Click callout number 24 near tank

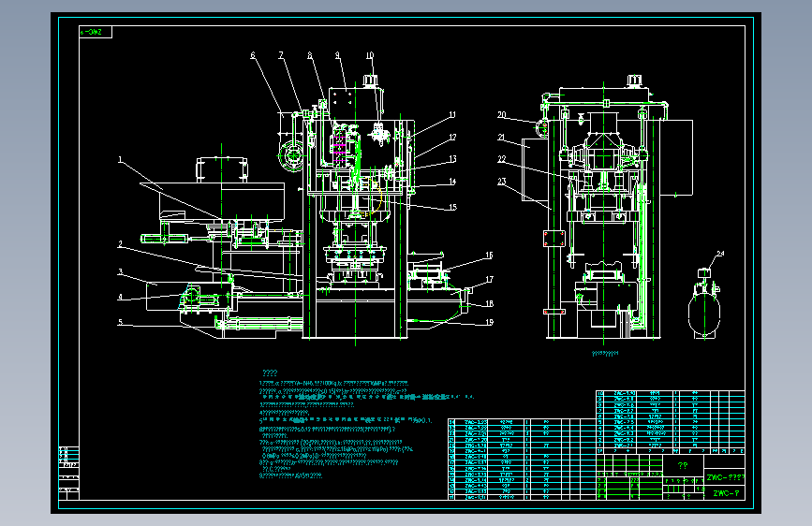click(720, 254)
